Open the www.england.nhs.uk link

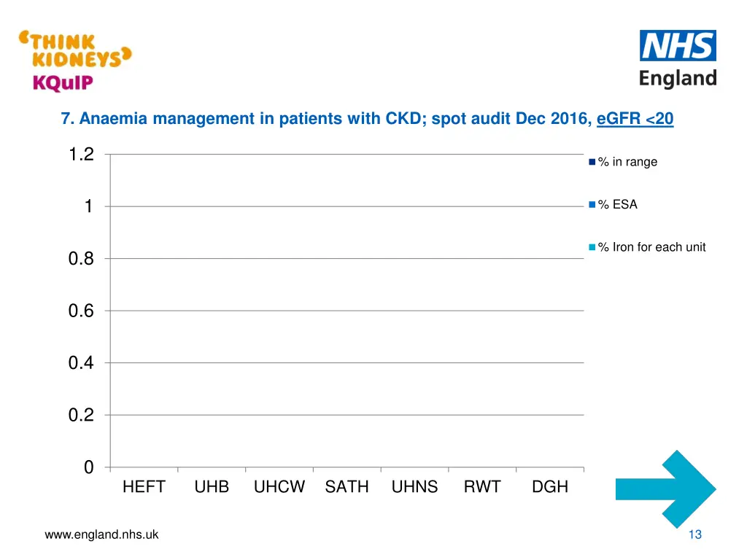101,534
